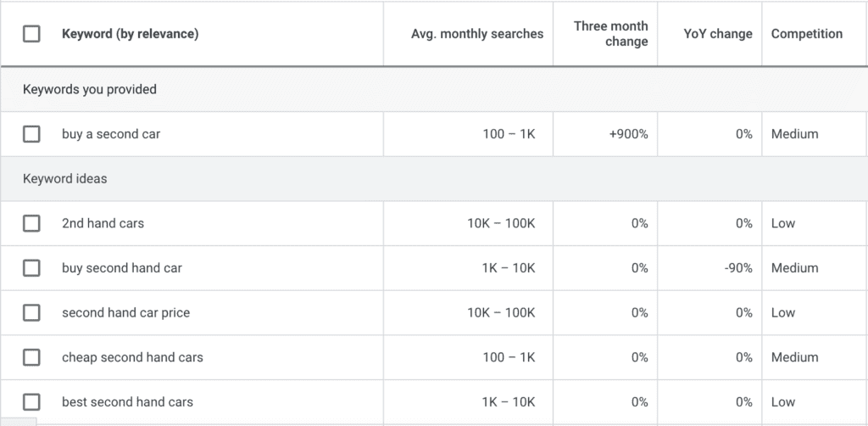Sort by 'Avg. monthly searches' column

(x=477, y=34)
